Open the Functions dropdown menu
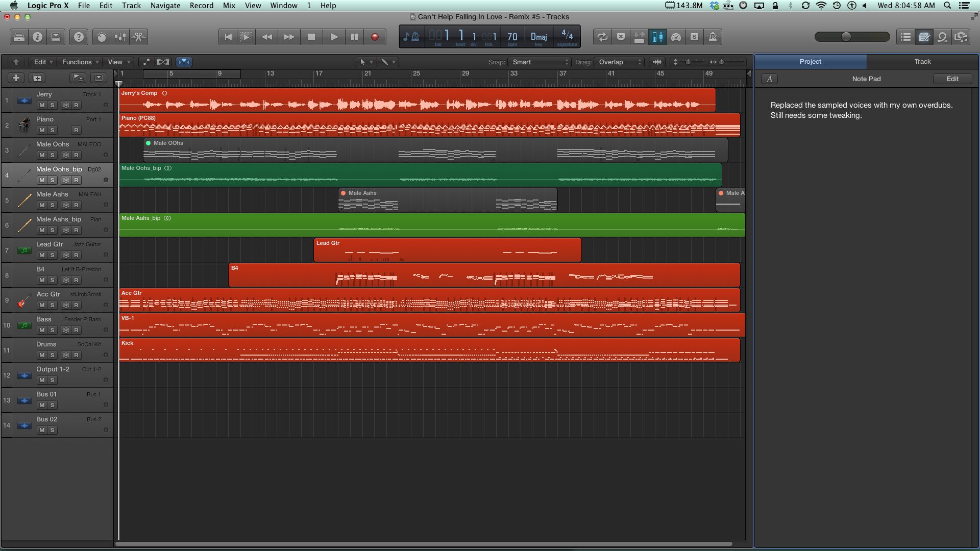Screen dimensions: 980x551 80,62
